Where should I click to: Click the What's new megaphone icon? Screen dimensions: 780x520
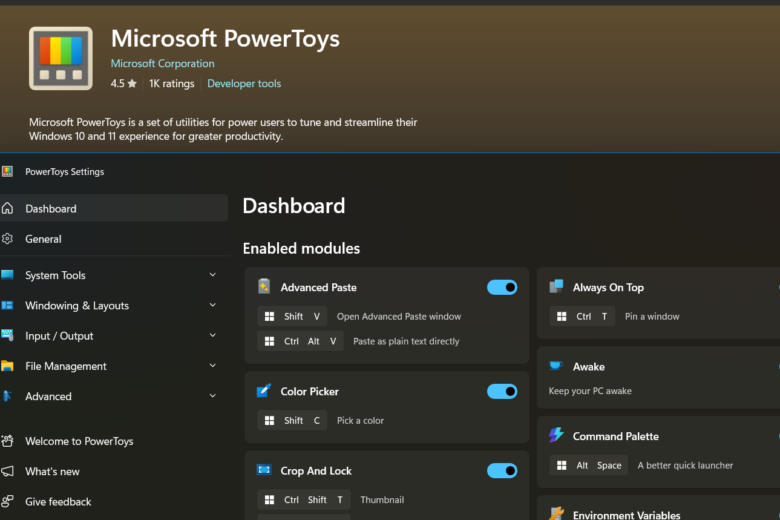(x=7, y=471)
